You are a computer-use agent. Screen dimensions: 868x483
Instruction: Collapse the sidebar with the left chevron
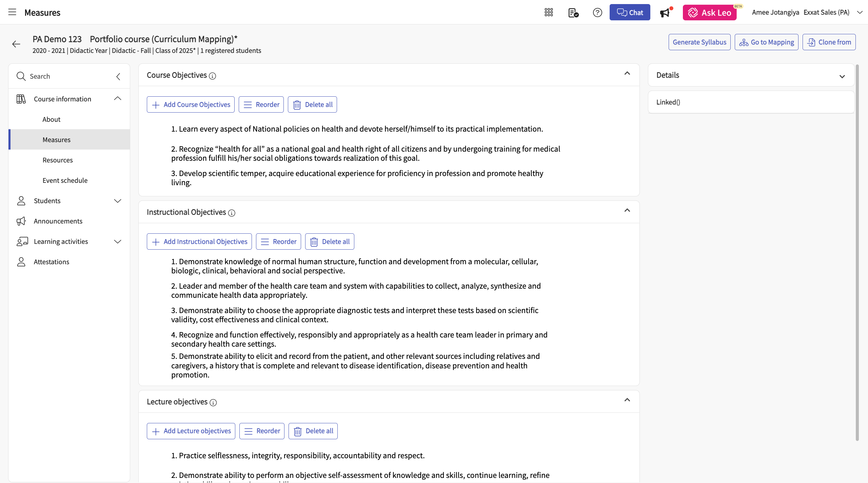click(x=118, y=76)
